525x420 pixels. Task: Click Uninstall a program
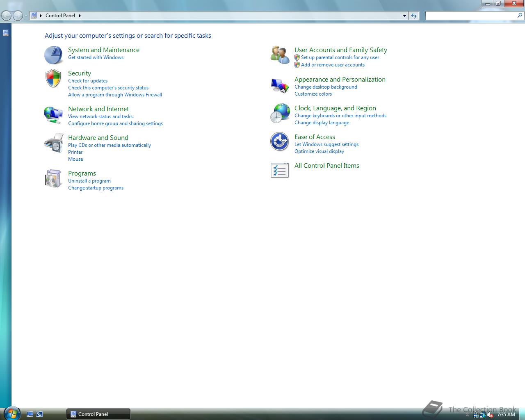[89, 181]
